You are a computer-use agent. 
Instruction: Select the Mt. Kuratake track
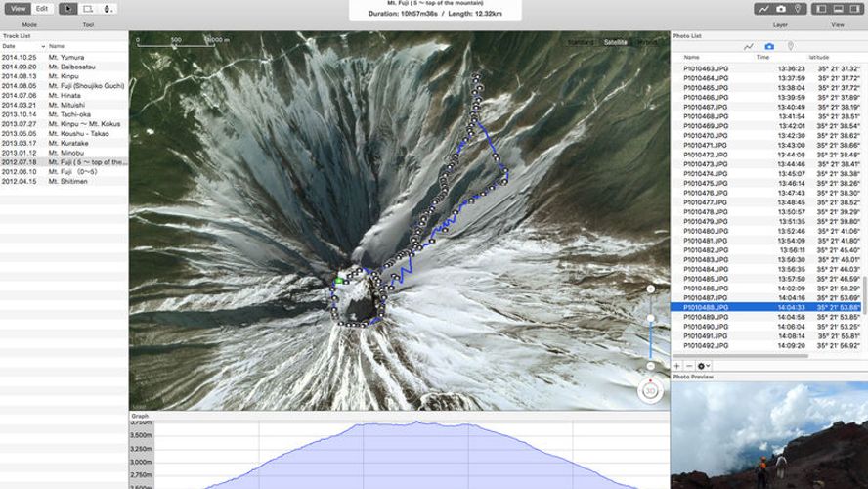point(65,143)
